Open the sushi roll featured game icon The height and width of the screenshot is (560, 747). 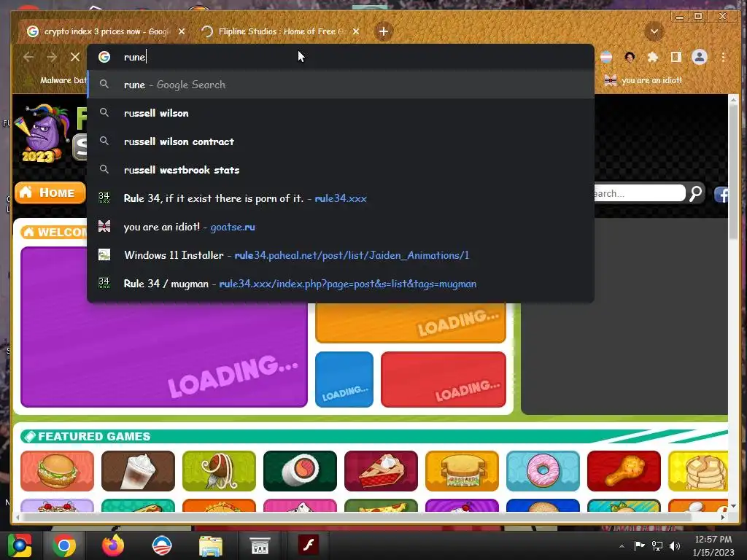pyautogui.click(x=300, y=471)
